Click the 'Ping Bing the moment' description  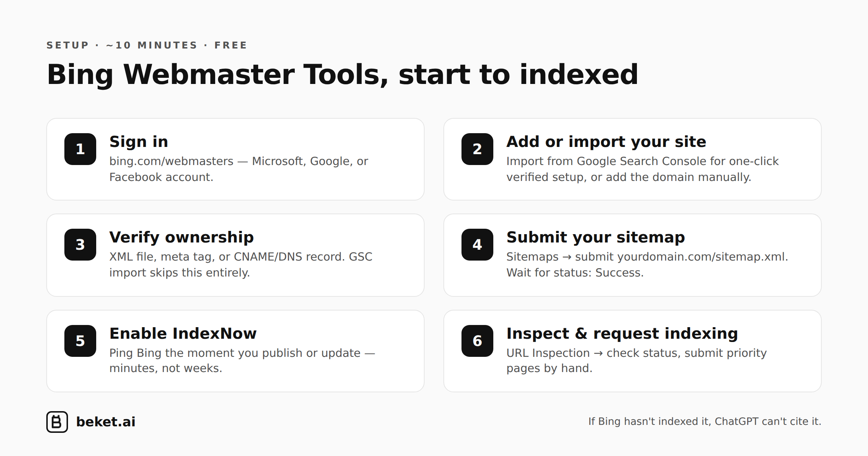(x=242, y=360)
